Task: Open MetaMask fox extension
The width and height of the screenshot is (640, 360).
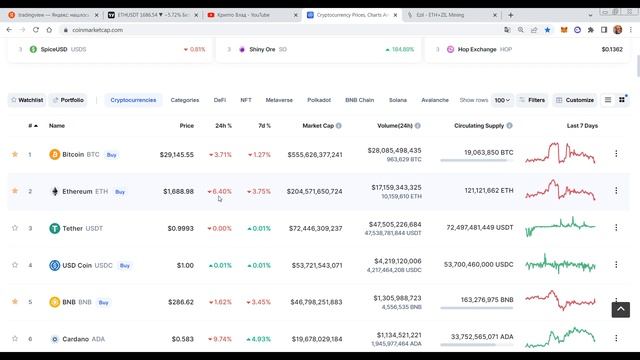Action: (x=564, y=30)
